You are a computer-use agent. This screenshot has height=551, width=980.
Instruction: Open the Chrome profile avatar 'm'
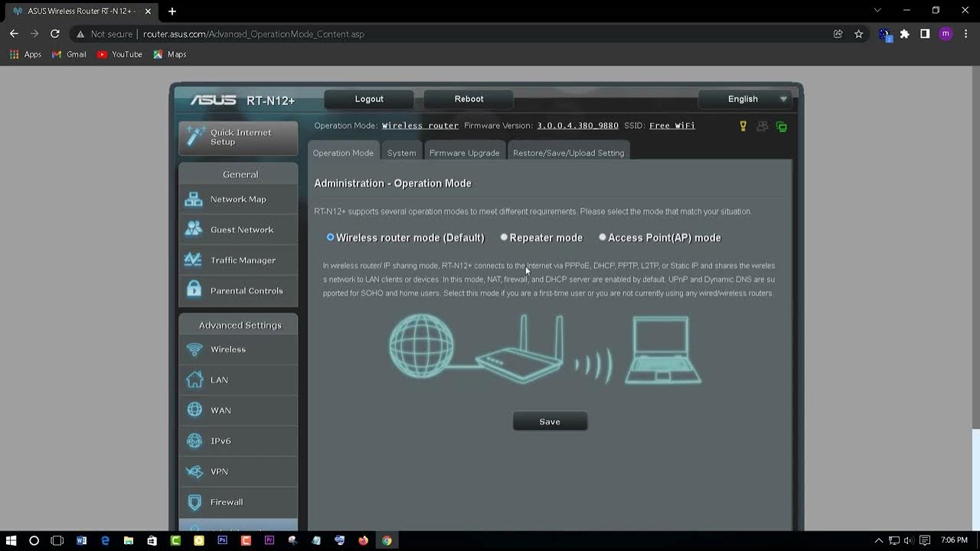[946, 34]
